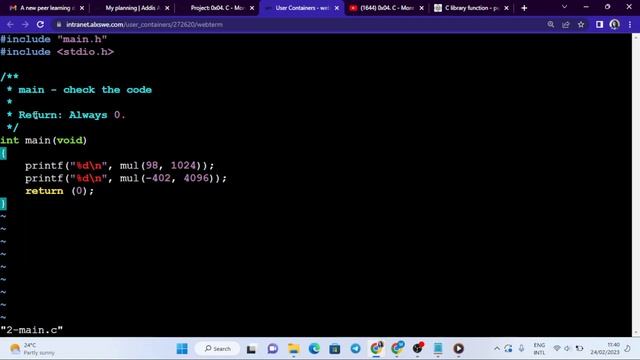This screenshot has width=640, height=360.
Task: Open the 'My planning | Addis' tab
Action: 133,8
